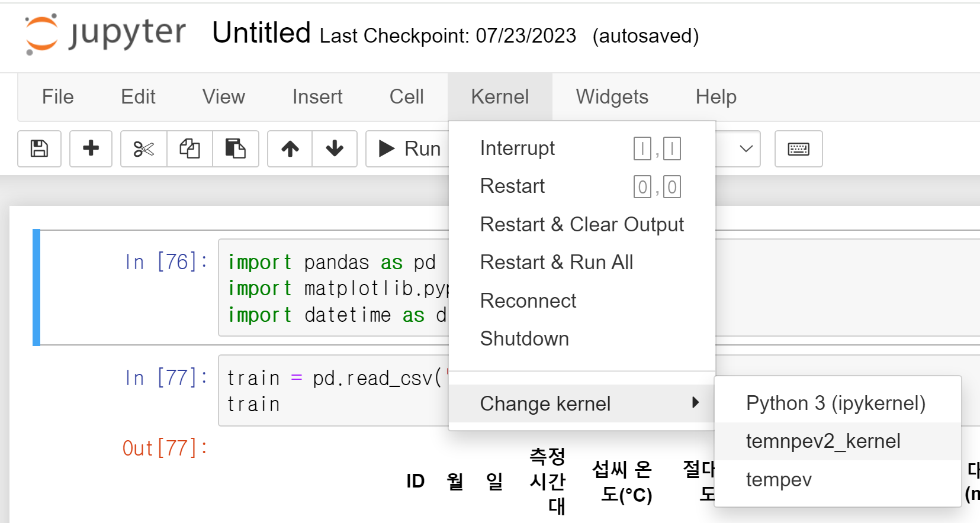The image size is (980, 523).
Task: Select Shutdown kernel option
Action: (582, 338)
